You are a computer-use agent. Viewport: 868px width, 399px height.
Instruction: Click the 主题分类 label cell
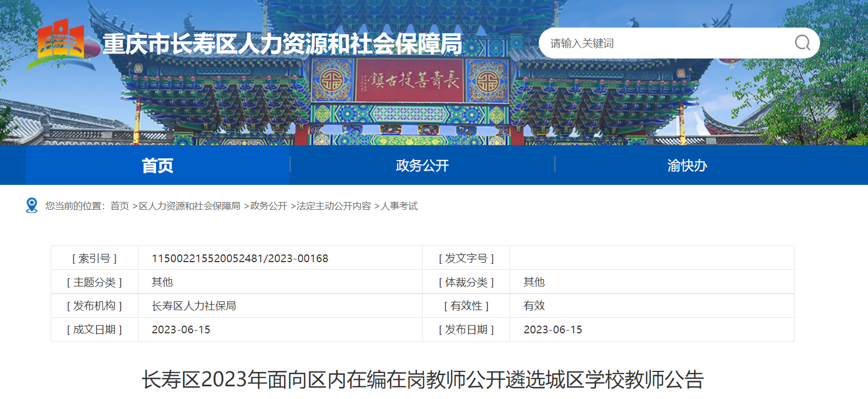(94, 282)
